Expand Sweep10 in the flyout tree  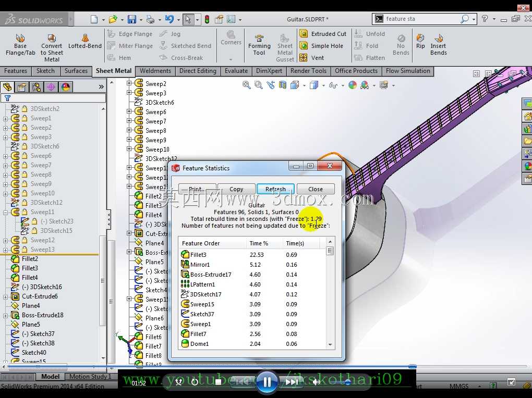(129, 149)
